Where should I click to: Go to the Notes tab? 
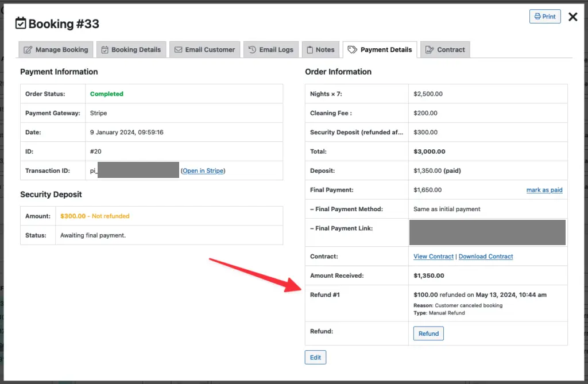[x=324, y=50]
